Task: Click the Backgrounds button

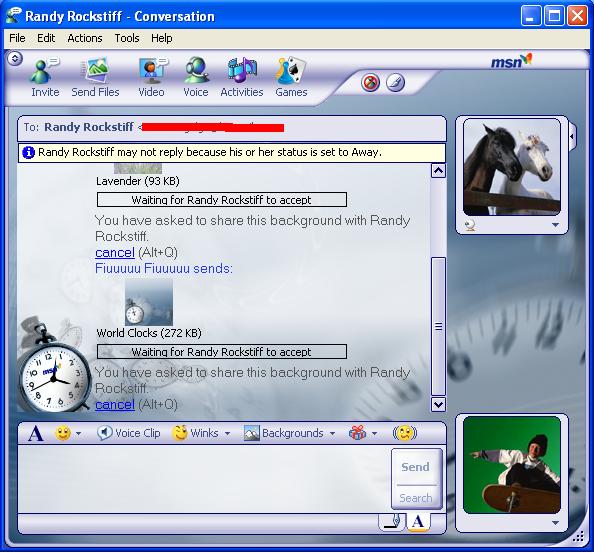Action: click(284, 433)
